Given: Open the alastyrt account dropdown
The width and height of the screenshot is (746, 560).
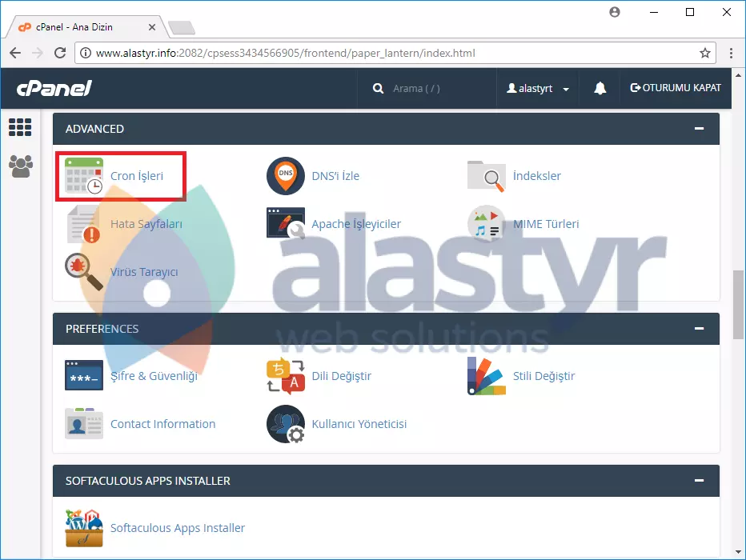Looking at the screenshot, I should click(537, 88).
